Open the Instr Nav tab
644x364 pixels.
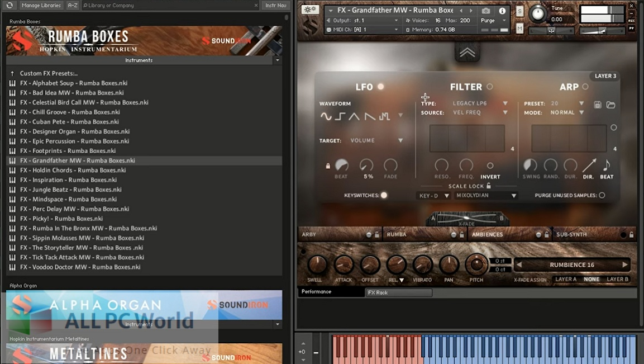(x=276, y=6)
